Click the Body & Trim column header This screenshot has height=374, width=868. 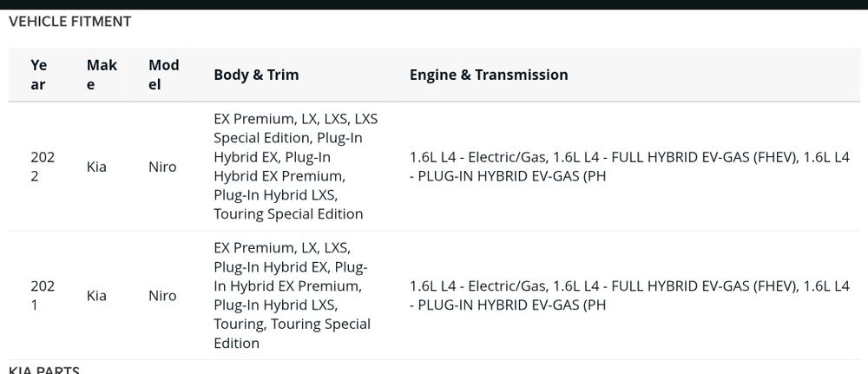coord(256,75)
